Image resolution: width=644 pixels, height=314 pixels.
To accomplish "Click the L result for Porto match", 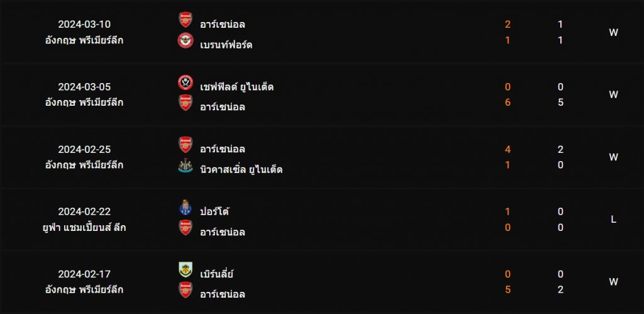I will (613, 220).
